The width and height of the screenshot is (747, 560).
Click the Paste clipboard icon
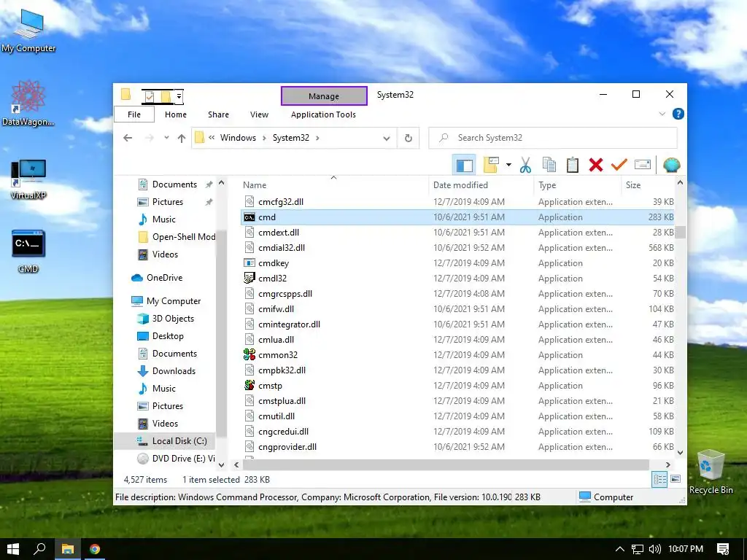click(x=572, y=165)
